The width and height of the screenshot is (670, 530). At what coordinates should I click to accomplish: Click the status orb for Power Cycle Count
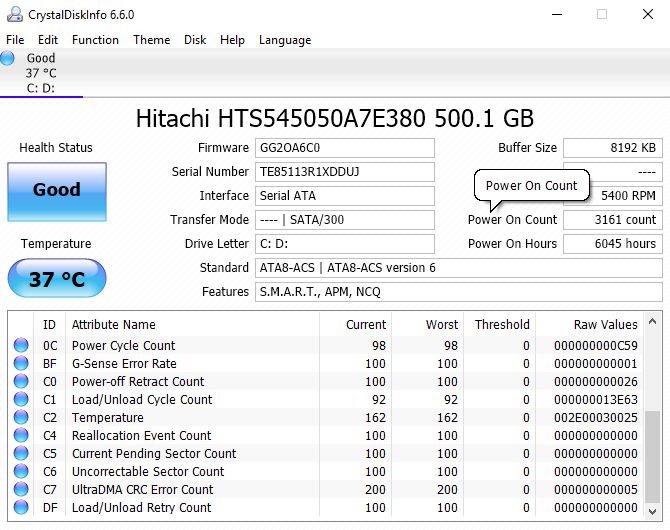coord(21,345)
